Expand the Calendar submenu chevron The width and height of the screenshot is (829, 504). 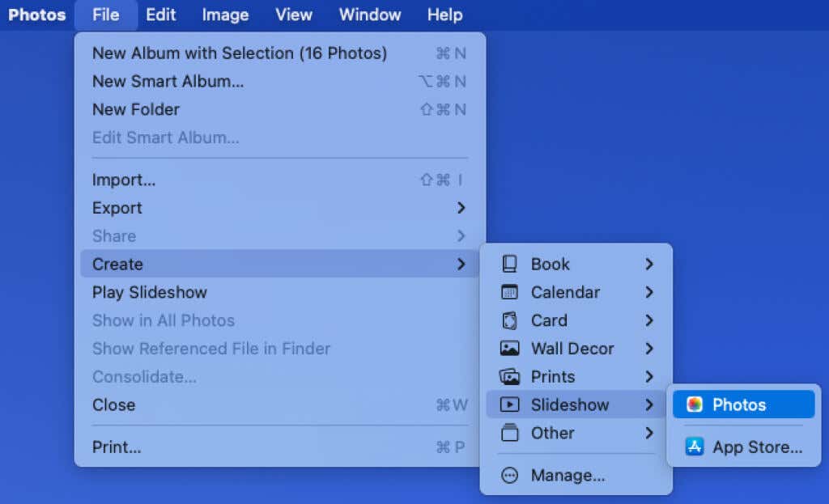coord(649,291)
